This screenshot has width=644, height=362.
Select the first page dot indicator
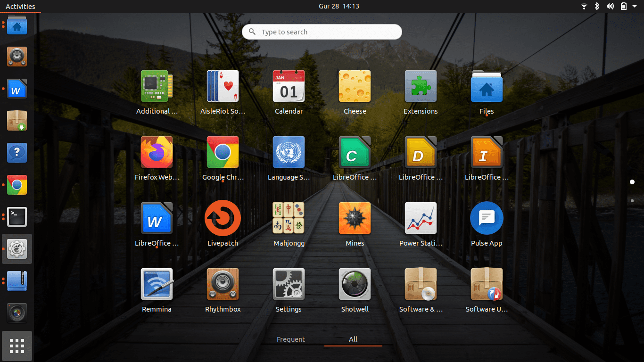(x=632, y=182)
